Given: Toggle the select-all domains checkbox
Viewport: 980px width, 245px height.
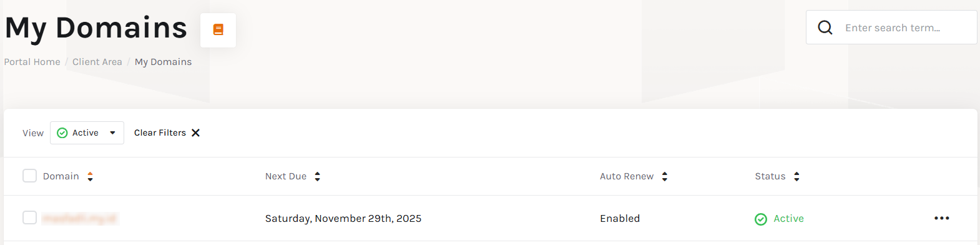Looking at the screenshot, I should tap(29, 176).
